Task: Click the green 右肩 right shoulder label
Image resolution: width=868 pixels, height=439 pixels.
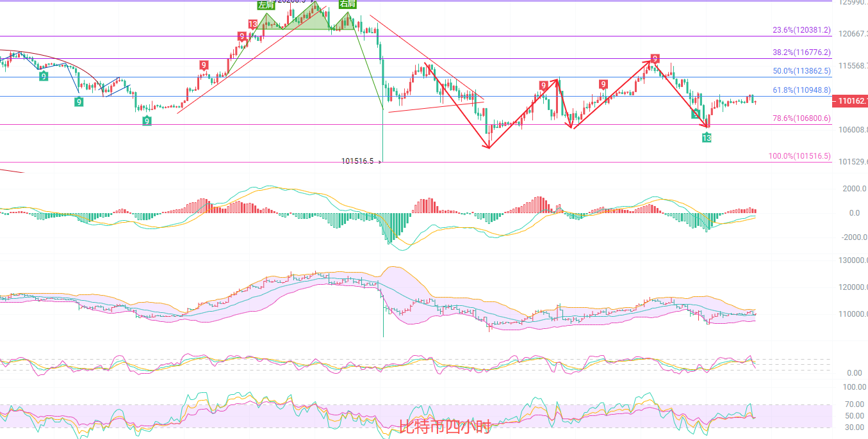Action: (x=347, y=4)
